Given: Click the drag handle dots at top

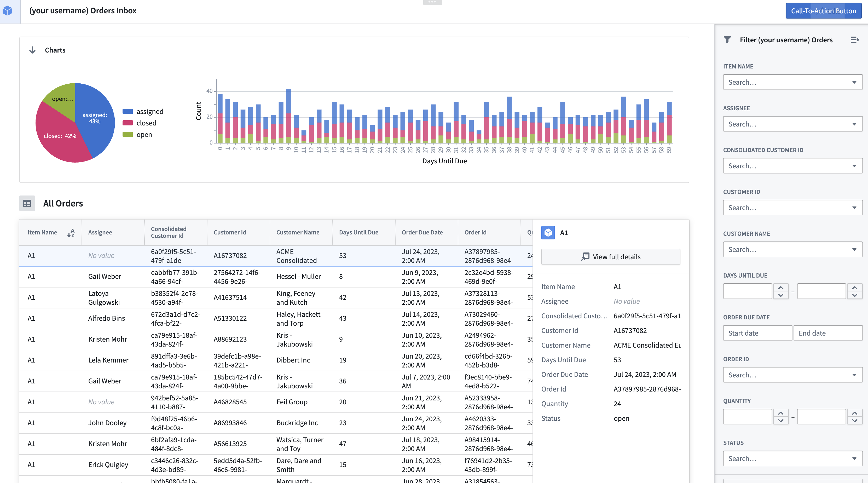Looking at the screenshot, I should (x=432, y=2).
